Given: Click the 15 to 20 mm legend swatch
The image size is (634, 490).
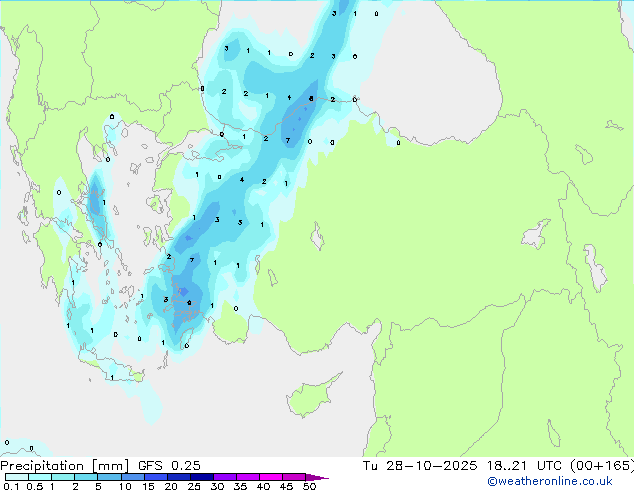Looking at the screenshot, I should click(155, 477).
